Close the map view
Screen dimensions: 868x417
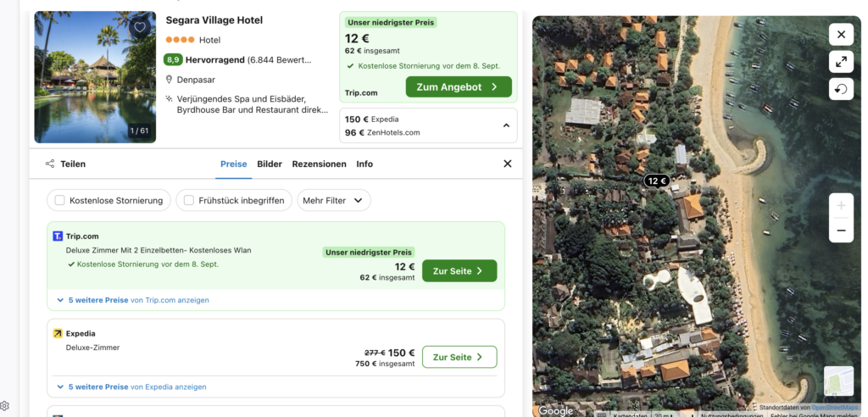(841, 35)
